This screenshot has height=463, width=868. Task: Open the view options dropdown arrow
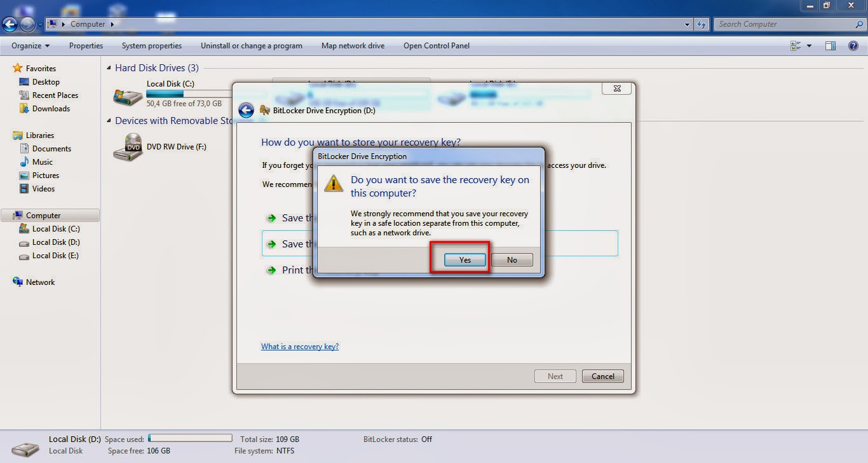point(809,46)
